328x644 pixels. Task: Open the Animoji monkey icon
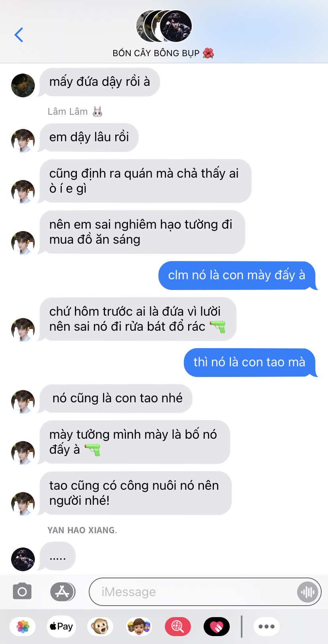(x=100, y=626)
